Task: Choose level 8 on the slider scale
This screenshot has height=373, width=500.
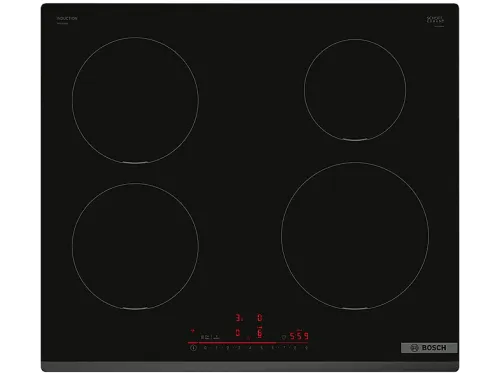Action: (295, 348)
